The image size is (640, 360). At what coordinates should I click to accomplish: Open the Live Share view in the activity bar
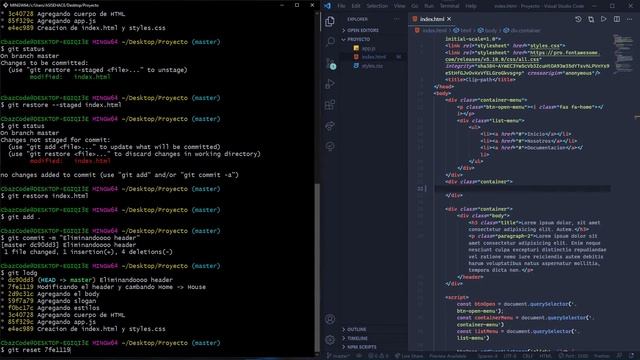(x=330, y=126)
